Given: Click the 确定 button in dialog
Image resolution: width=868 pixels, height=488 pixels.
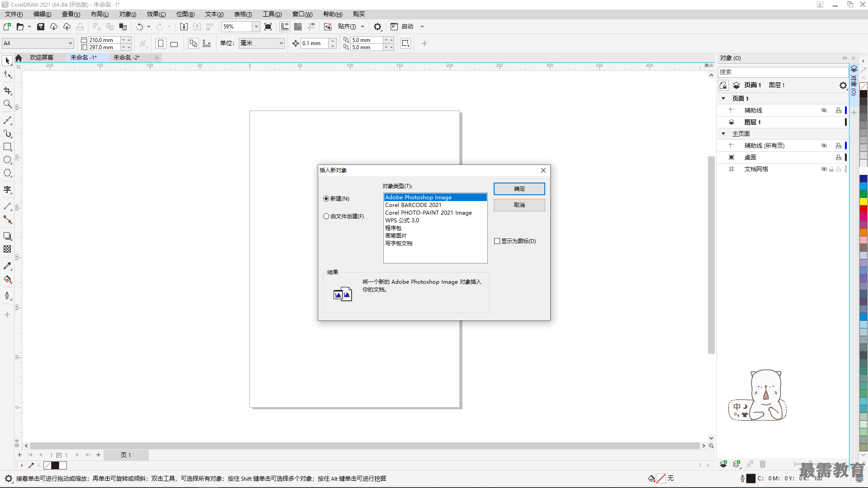Looking at the screenshot, I should tap(519, 189).
